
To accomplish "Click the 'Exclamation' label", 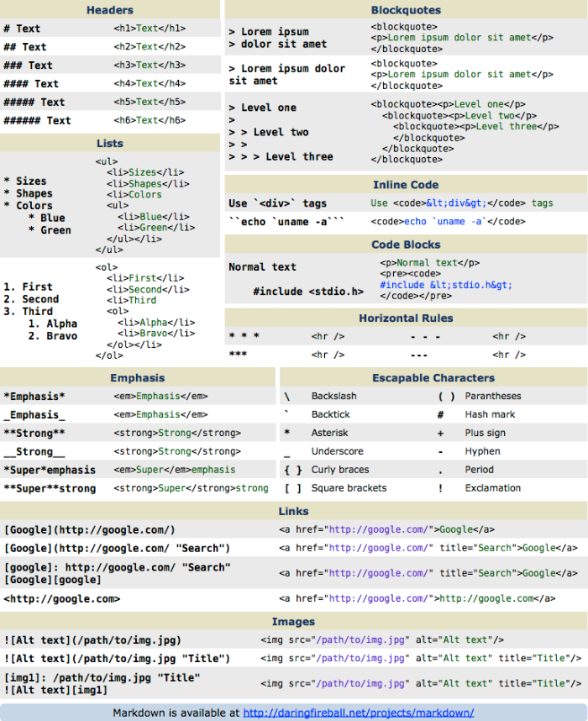I will pos(493,488).
